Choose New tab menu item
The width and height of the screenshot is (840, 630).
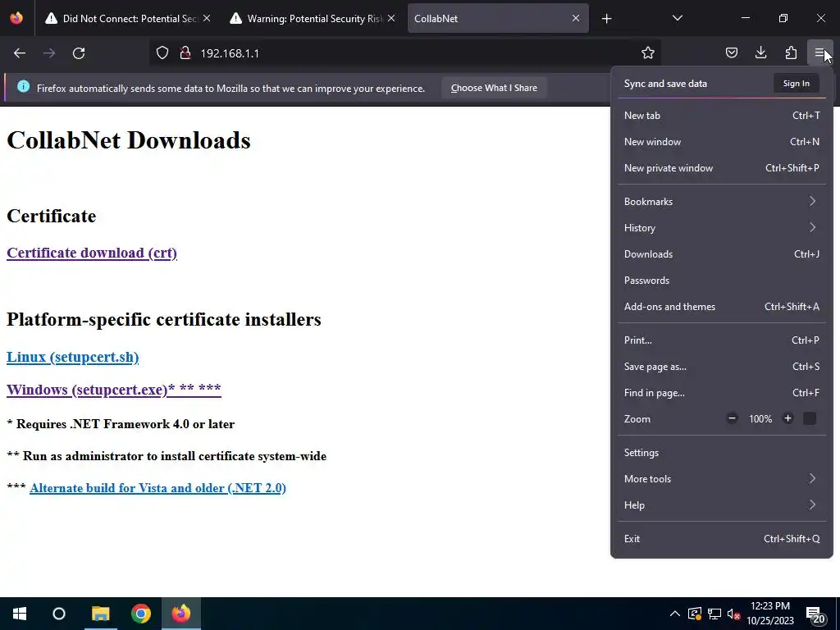point(722,116)
